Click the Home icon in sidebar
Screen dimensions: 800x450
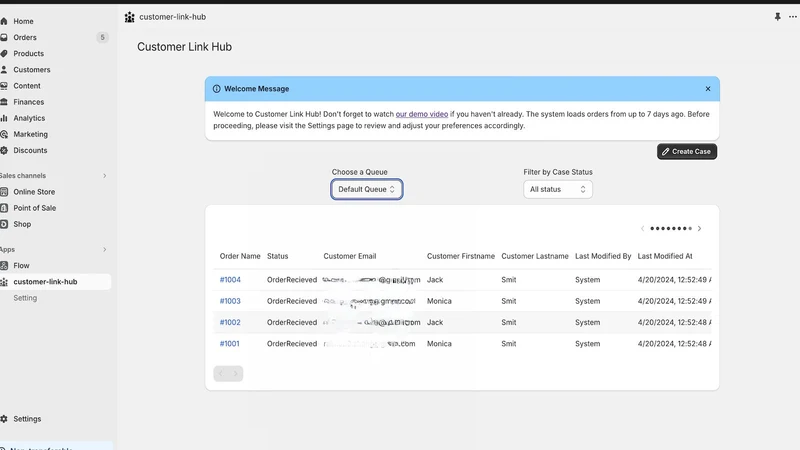(4, 21)
